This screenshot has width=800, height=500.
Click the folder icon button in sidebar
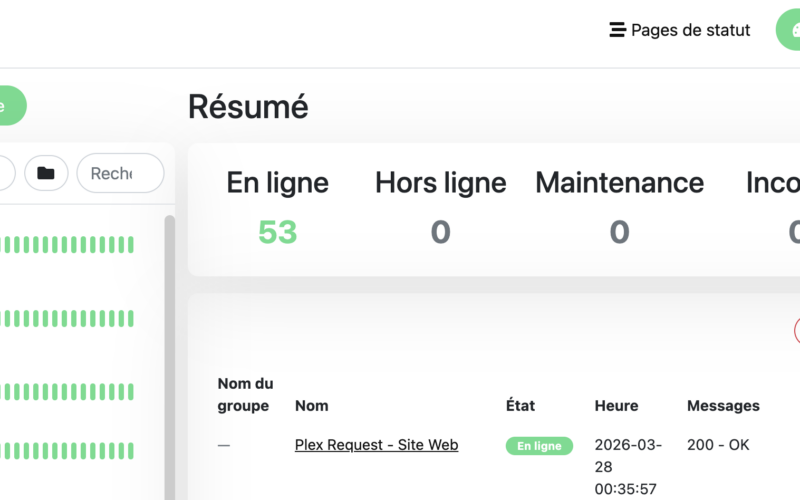click(46, 173)
